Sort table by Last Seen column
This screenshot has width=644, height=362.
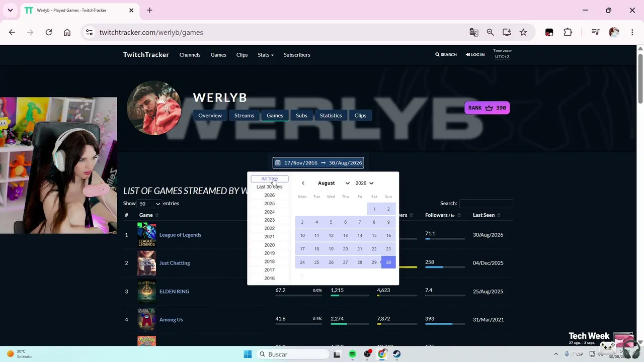[486, 215]
